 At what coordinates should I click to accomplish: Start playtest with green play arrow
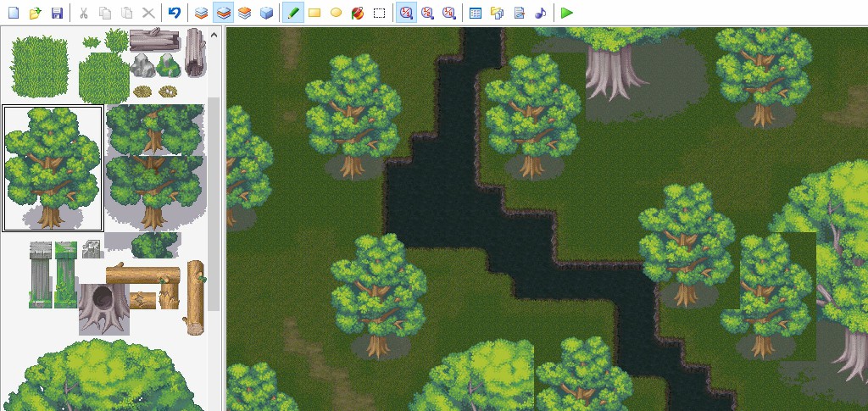pyautogui.click(x=566, y=13)
